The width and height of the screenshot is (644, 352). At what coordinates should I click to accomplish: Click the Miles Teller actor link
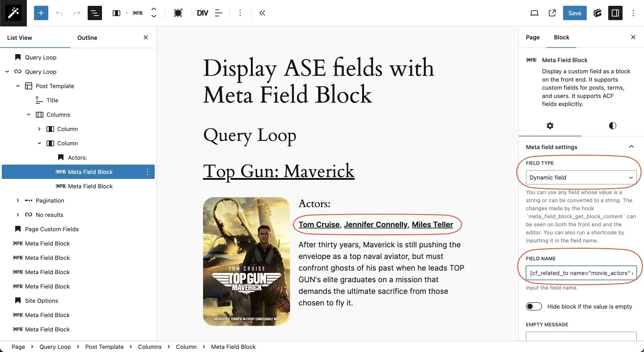(432, 225)
